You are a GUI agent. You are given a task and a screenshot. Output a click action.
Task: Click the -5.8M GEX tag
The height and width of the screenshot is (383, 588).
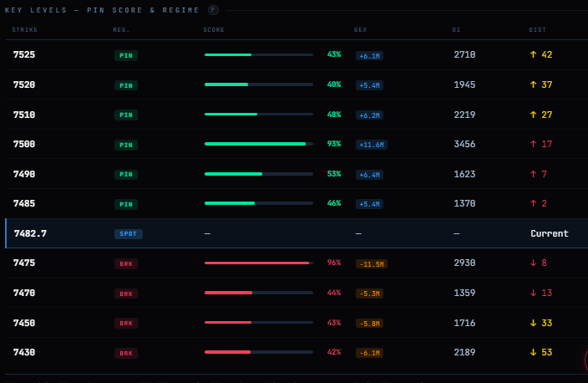[369, 324]
